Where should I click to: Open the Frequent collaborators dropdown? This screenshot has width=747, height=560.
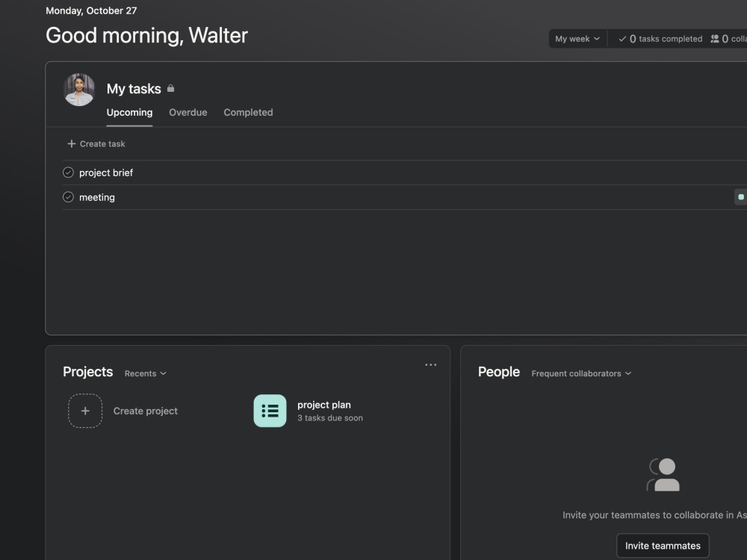coord(581,373)
